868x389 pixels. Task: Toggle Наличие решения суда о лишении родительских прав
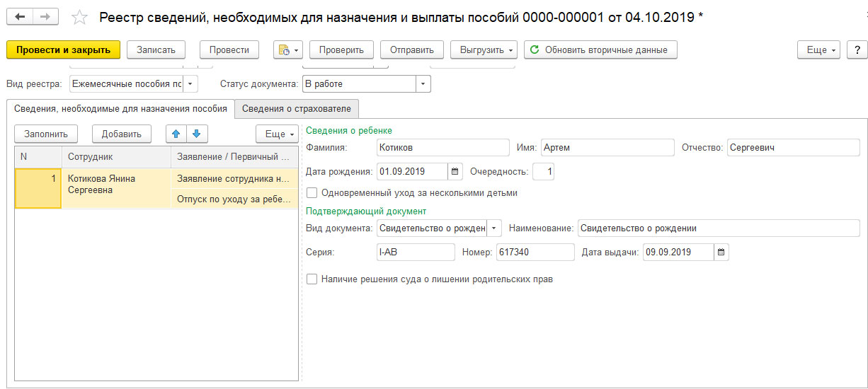coord(312,279)
